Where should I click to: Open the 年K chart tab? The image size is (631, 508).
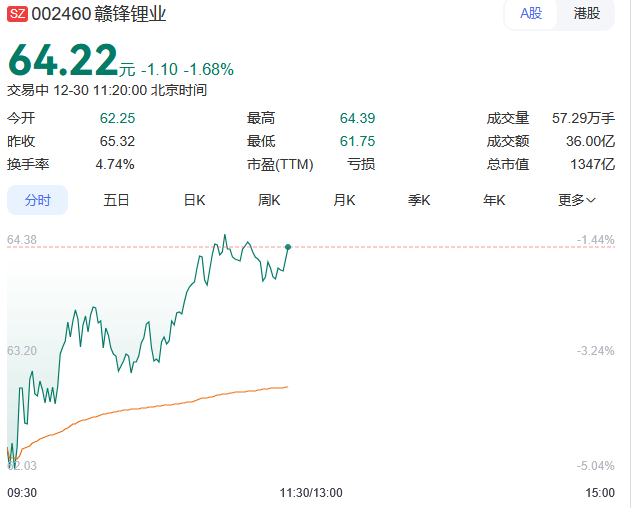pos(494,200)
